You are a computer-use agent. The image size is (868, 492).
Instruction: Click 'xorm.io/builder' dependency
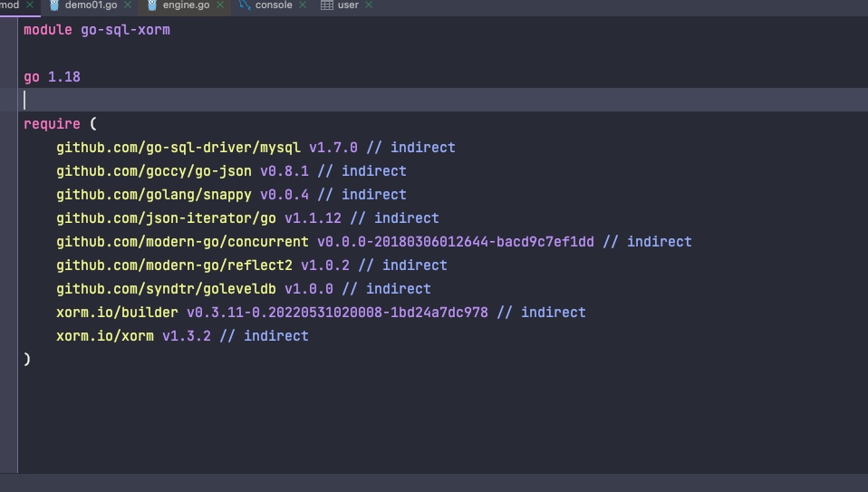pyautogui.click(x=118, y=313)
